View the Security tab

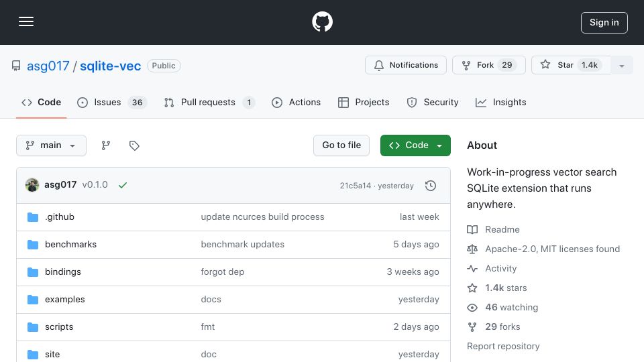(433, 102)
